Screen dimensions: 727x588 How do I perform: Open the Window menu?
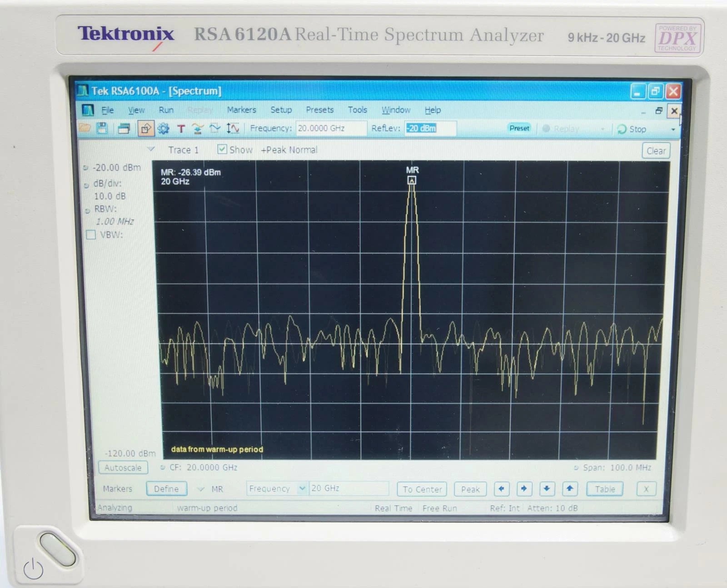pyautogui.click(x=396, y=110)
